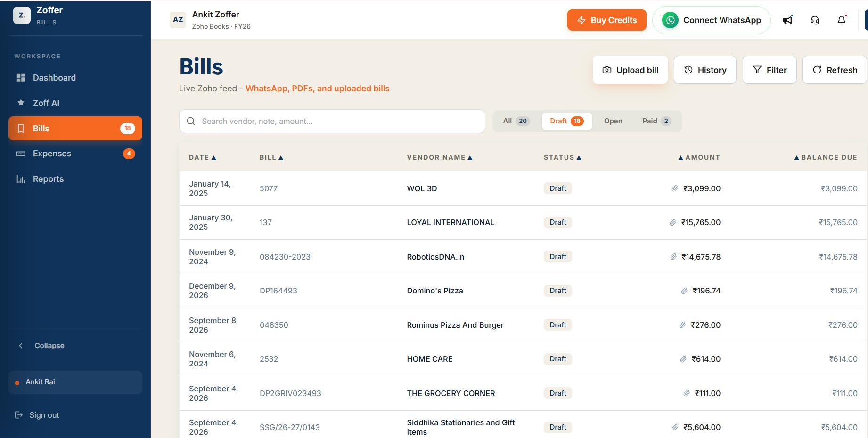Click the Draft status badge for WOL 3D

tap(558, 188)
